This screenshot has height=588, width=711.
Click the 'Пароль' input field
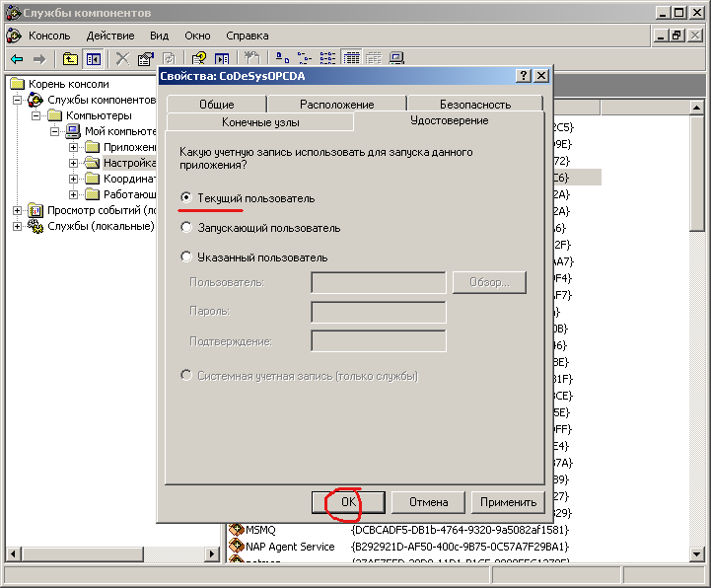click(x=378, y=312)
